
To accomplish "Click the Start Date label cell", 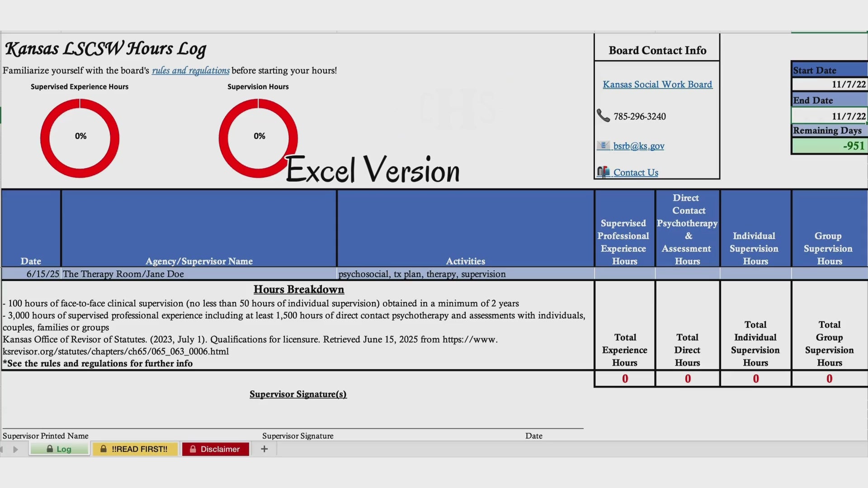I will point(829,70).
